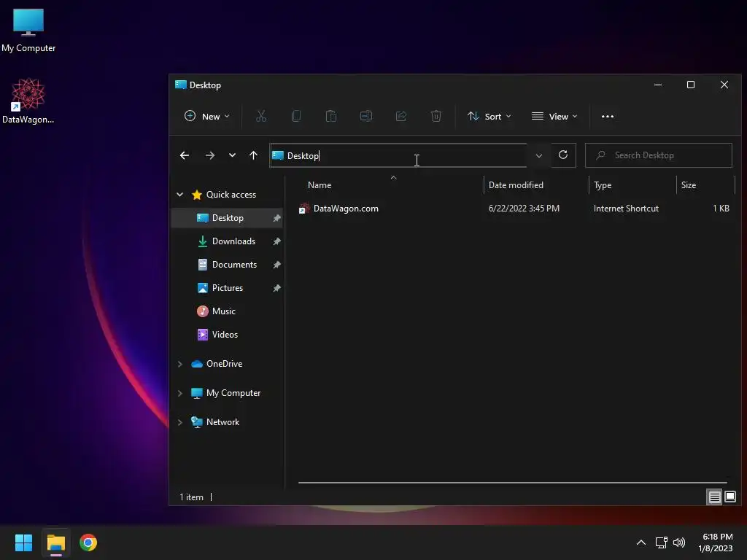Select My Computer in navigation pane
The height and width of the screenshot is (560, 747).
233,393
